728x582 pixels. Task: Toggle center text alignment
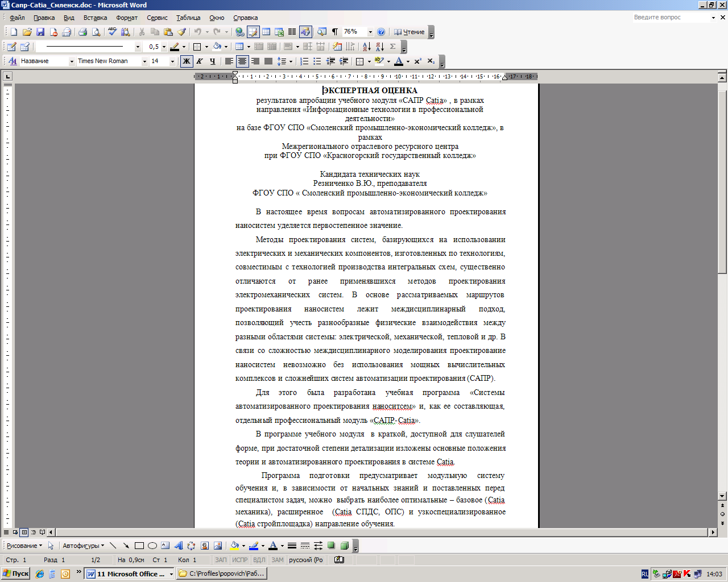[242, 61]
